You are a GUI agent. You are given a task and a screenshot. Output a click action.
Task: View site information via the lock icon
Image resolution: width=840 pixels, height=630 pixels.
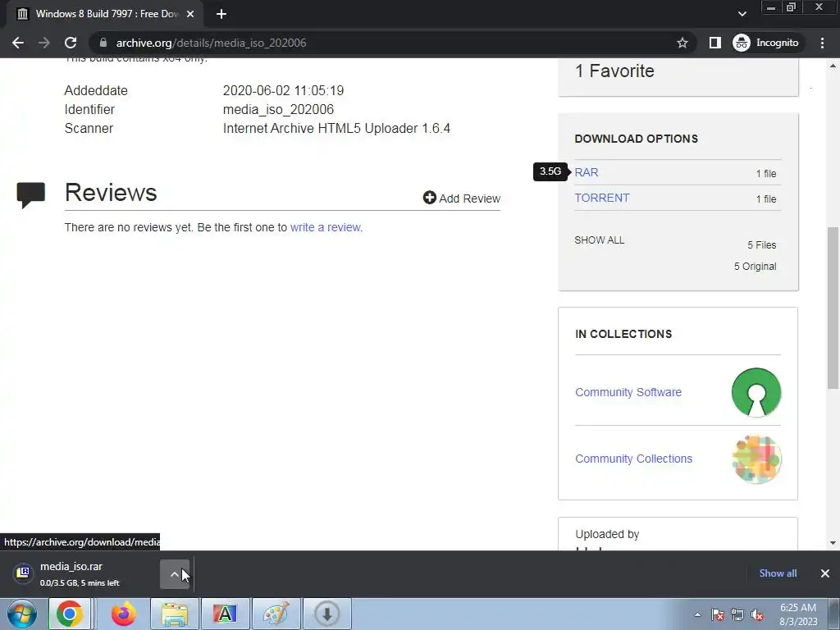[x=103, y=43]
